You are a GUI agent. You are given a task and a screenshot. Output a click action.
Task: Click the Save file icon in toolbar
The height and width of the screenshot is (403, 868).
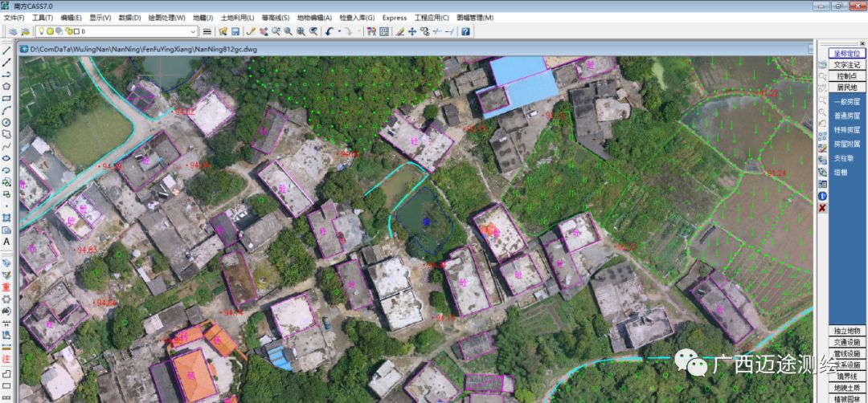235,31
